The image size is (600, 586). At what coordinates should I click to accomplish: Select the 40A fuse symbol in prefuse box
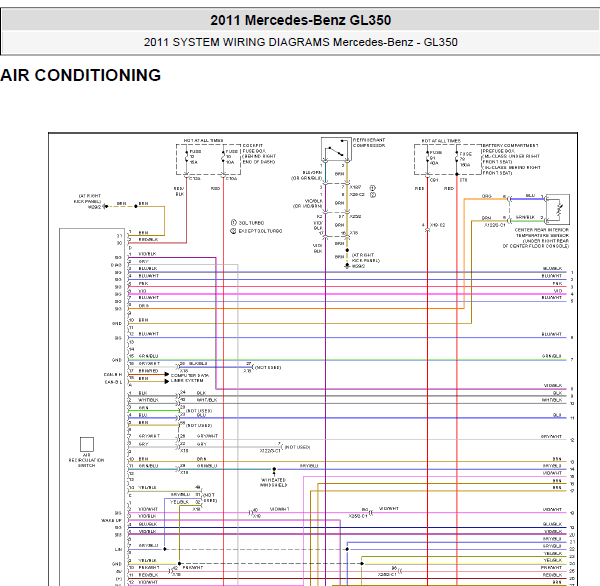point(427,158)
